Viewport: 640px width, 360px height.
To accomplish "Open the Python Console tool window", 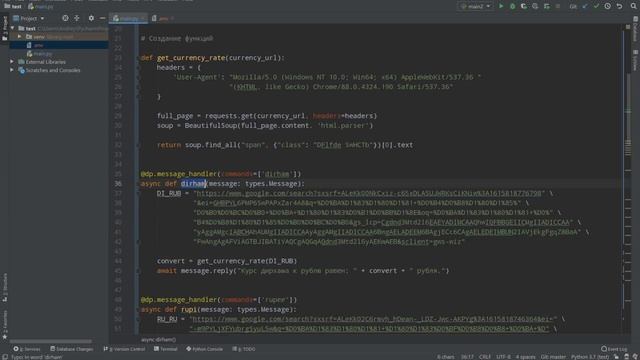I will 204,349.
